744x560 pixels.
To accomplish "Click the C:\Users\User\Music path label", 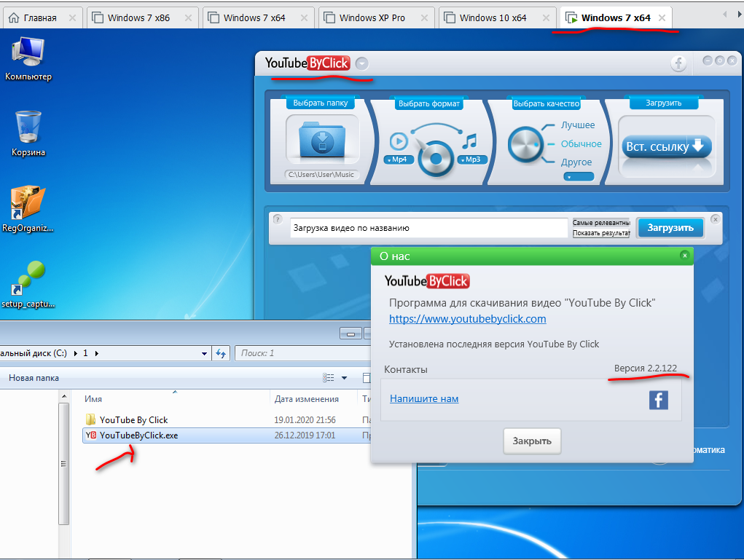I will tap(321, 175).
